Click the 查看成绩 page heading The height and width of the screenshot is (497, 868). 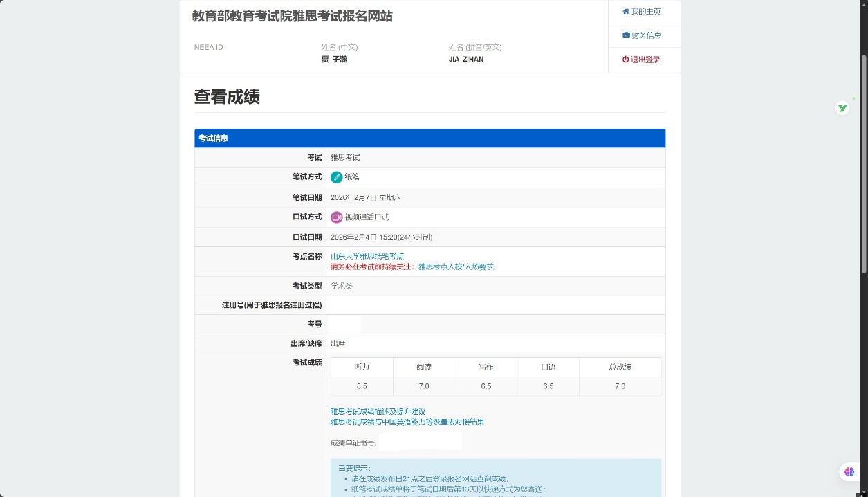coord(227,97)
